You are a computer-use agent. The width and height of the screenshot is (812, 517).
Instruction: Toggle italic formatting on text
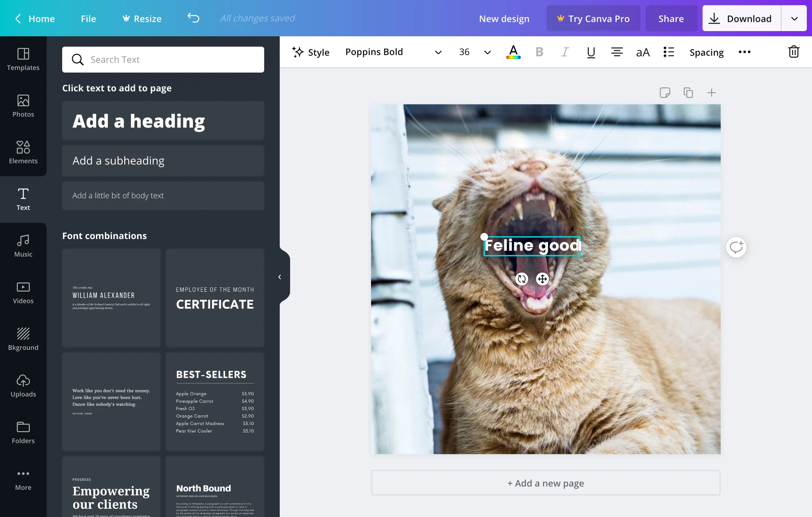pos(565,52)
